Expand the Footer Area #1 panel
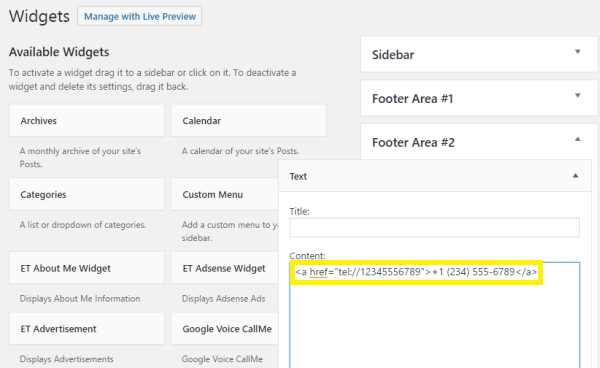Screen dimensions: 600x368 [577, 95]
